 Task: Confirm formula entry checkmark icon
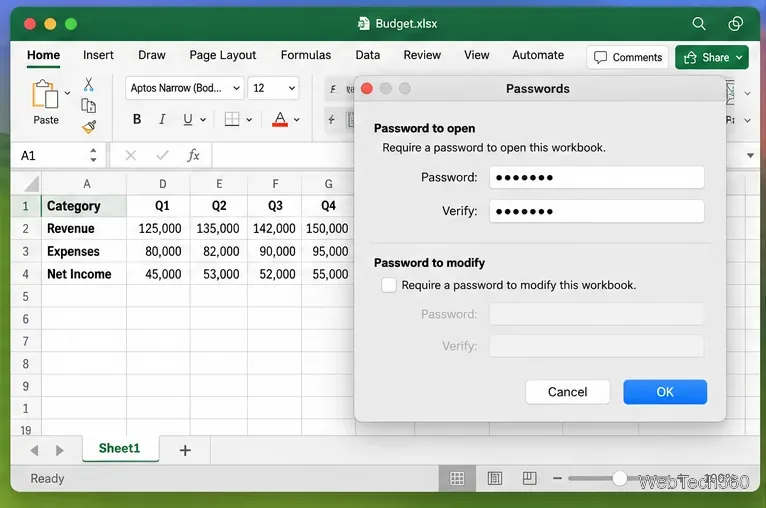[162, 155]
